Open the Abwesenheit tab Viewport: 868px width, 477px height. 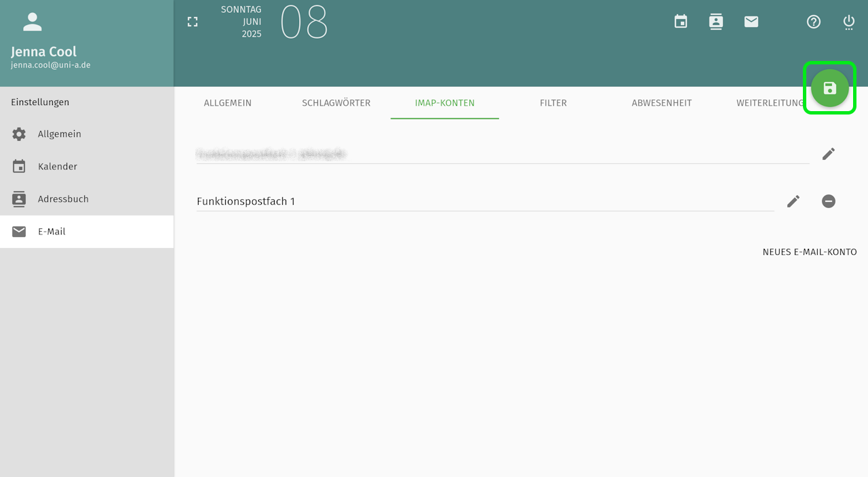(x=662, y=103)
